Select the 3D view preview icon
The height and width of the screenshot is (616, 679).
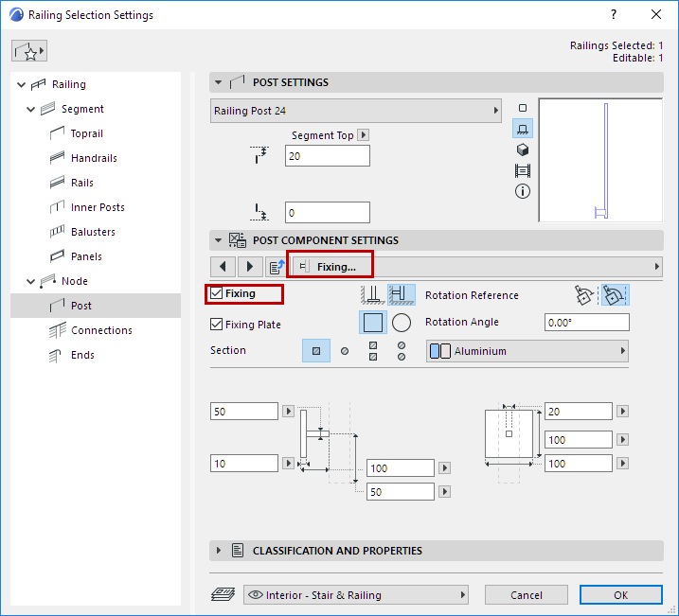coord(523,150)
